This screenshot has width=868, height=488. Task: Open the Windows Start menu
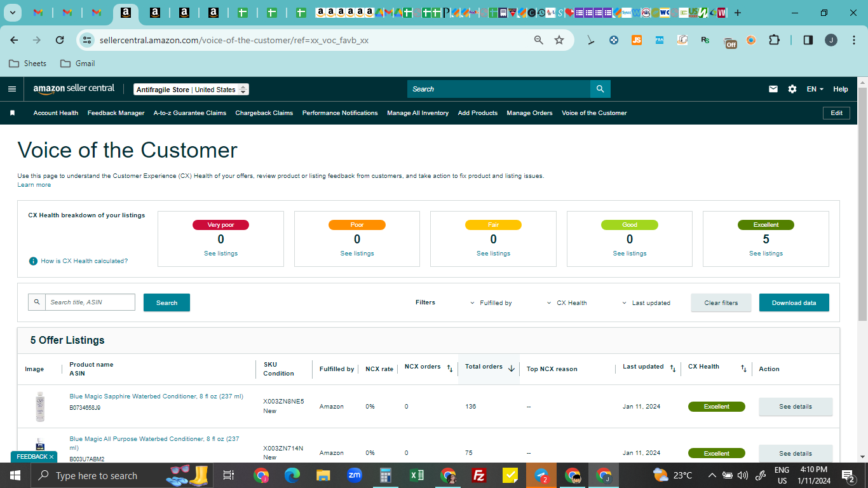15,475
